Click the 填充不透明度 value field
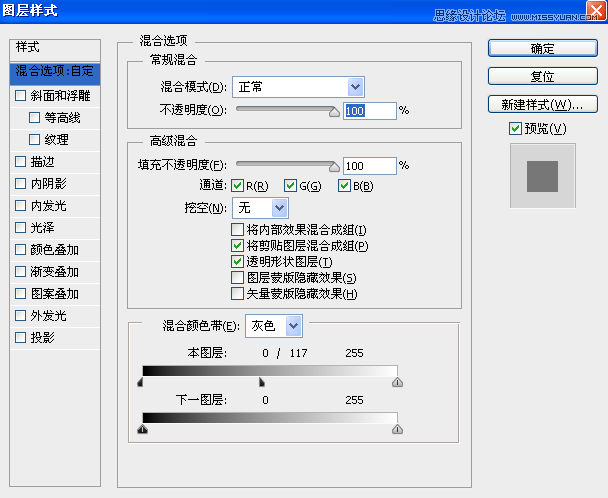Viewport: 608px width, 498px height. 370,166
